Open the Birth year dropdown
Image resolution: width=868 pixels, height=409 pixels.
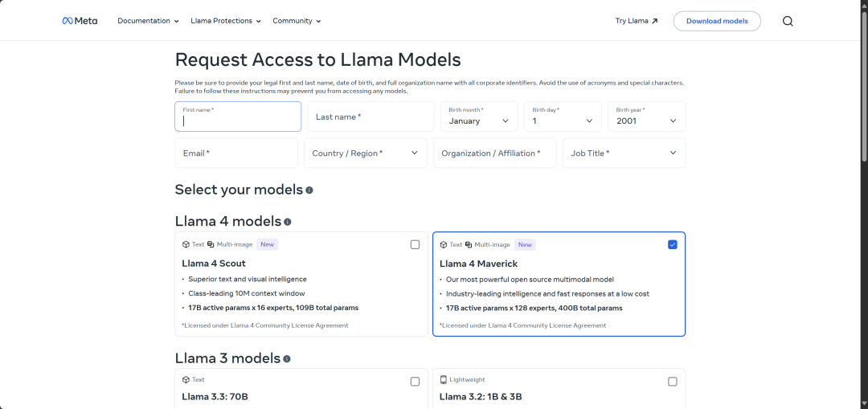(646, 117)
